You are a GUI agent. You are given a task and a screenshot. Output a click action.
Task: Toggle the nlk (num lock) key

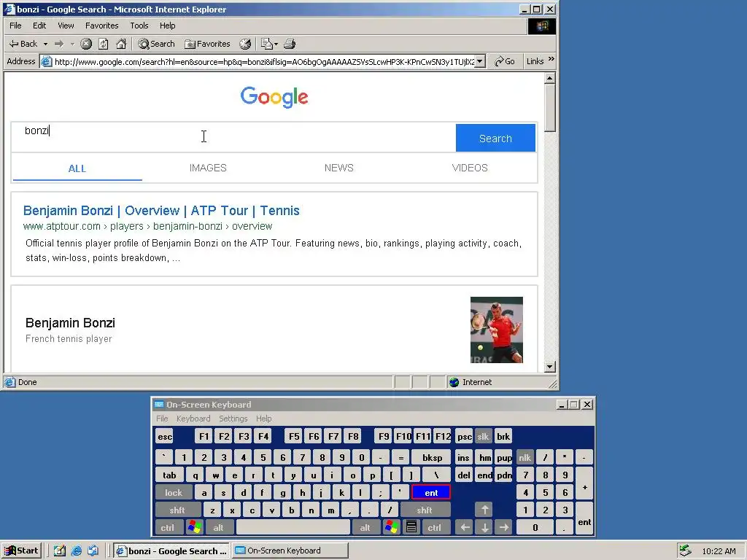525,458
